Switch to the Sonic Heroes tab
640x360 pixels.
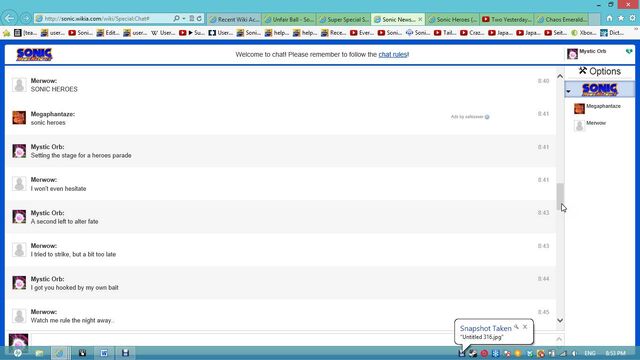(x=453, y=19)
